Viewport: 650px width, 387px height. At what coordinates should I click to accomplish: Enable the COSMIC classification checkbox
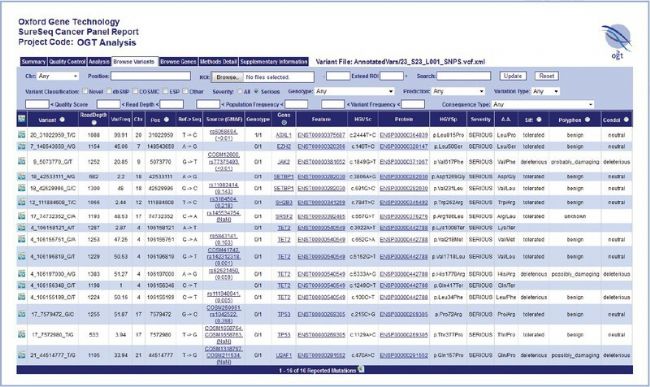pos(135,91)
